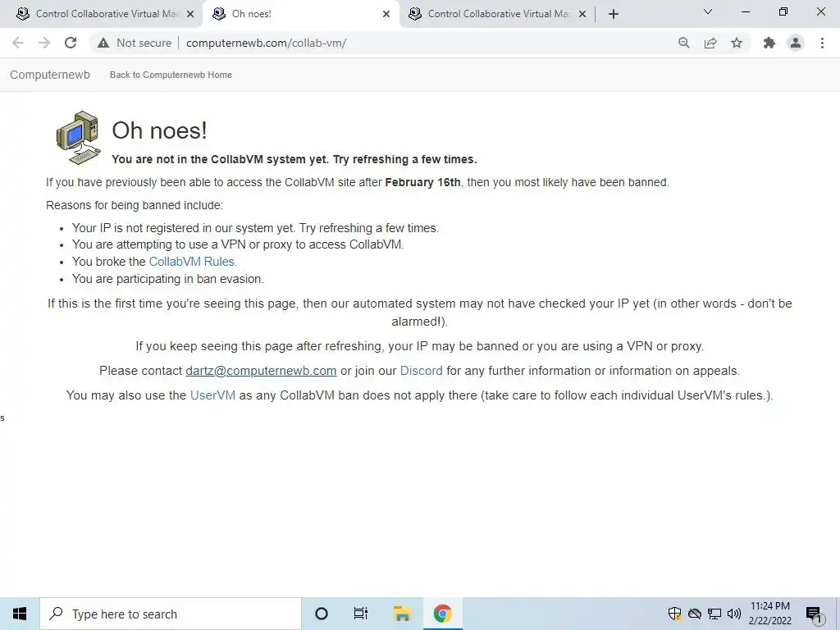Switch to third Control Collaborative Virtual Machine tab
This screenshot has height=630, width=840.
pyautogui.click(x=496, y=14)
